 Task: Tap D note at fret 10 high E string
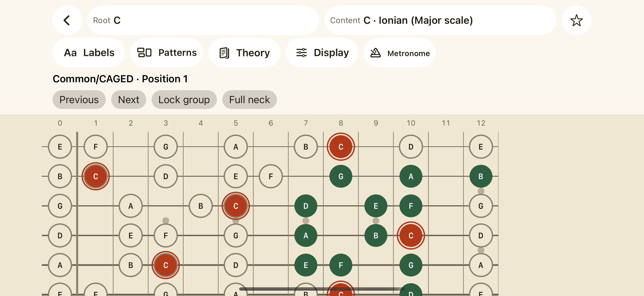click(x=411, y=147)
